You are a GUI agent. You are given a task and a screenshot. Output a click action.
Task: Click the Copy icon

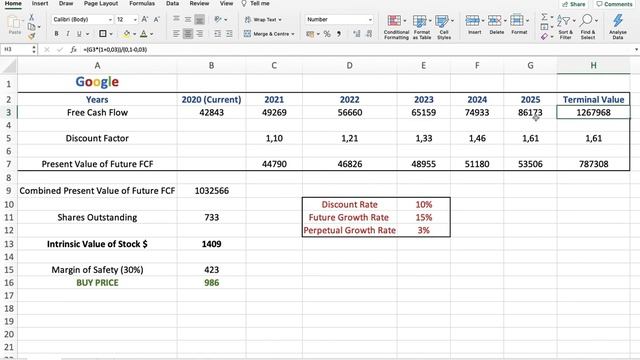pos(31,27)
